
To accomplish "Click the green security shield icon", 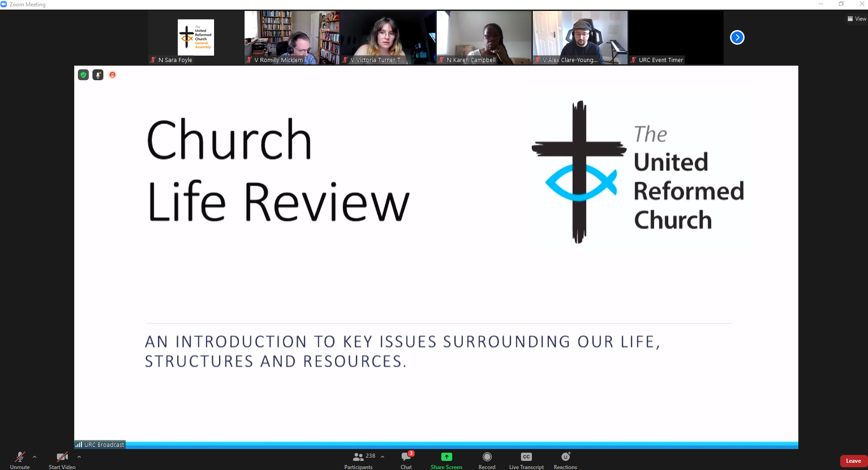I will [x=83, y=75].
